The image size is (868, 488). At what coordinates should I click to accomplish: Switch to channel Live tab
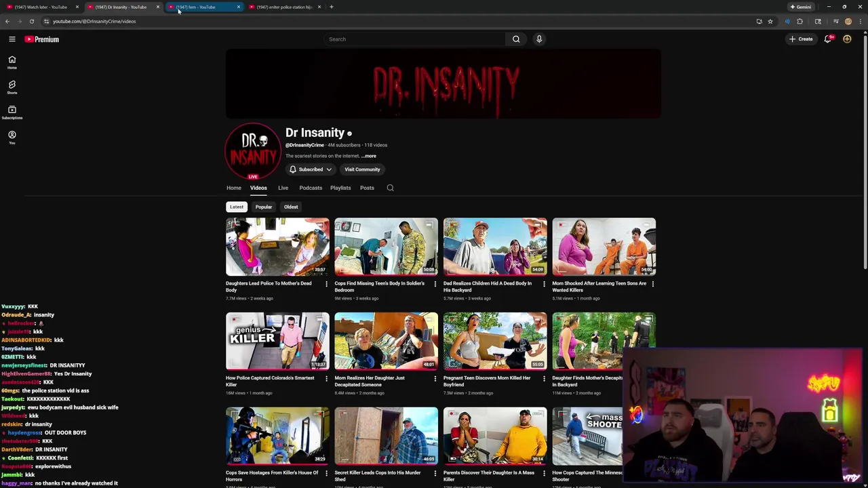click(283, 188)
